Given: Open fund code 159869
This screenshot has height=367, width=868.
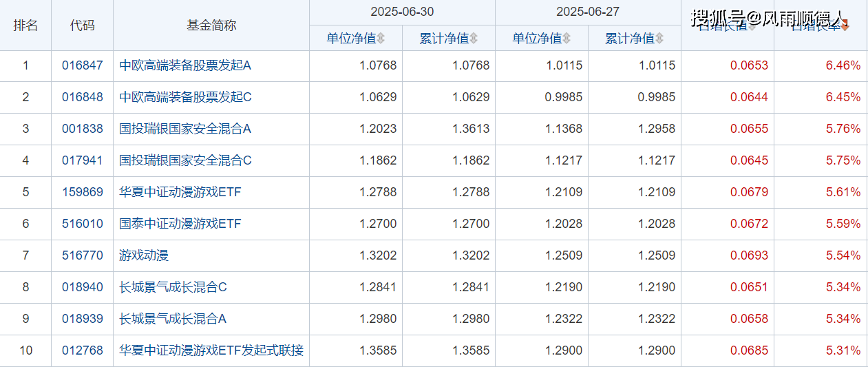Looking at the screenshot, I should 82,192.
